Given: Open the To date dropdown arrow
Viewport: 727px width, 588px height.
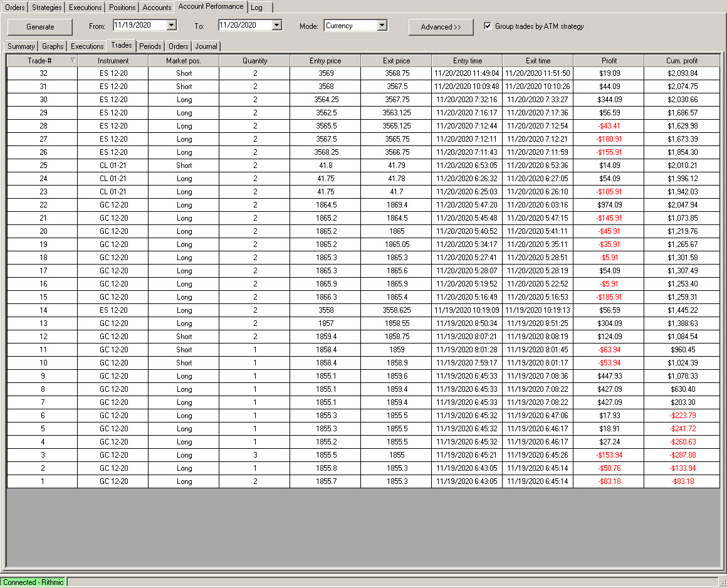Looking at the screenshot, I should click(x=277, y=25).
